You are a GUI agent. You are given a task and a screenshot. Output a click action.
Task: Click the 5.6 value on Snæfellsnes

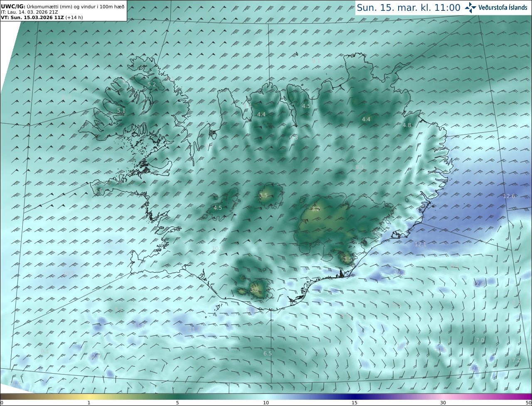tap(99, 191)
